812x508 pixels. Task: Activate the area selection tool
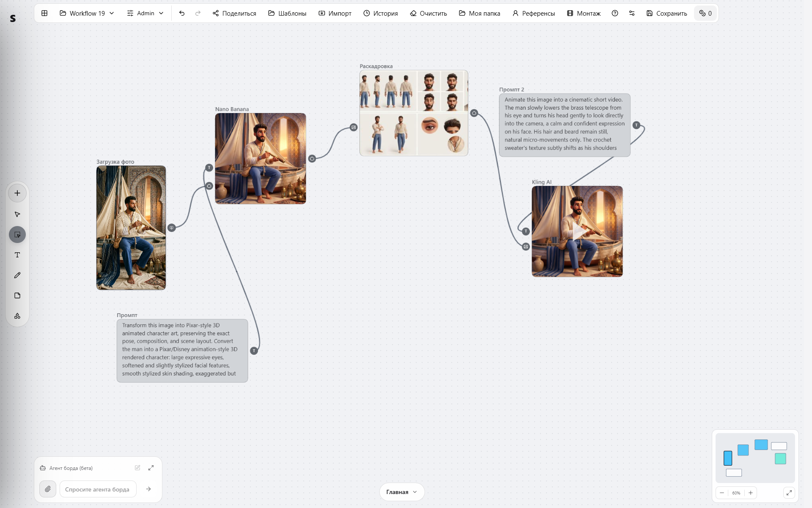(17, 235)
